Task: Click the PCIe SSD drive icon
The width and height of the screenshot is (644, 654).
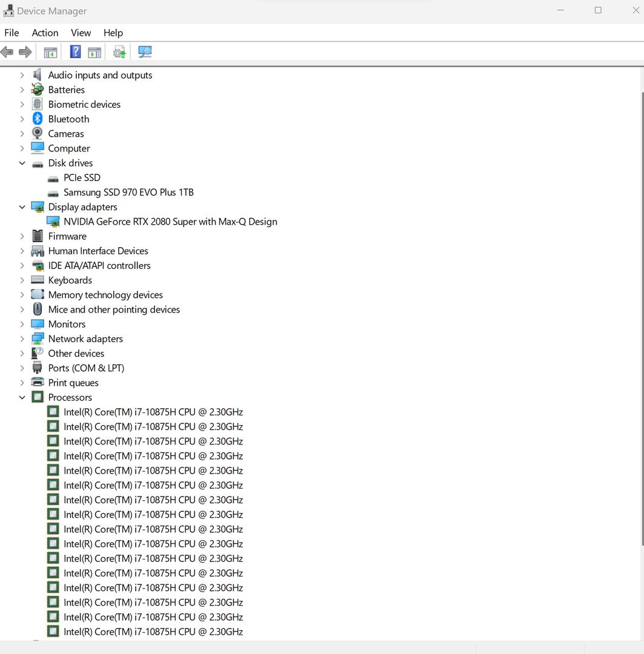Action: tap(53, 179)
